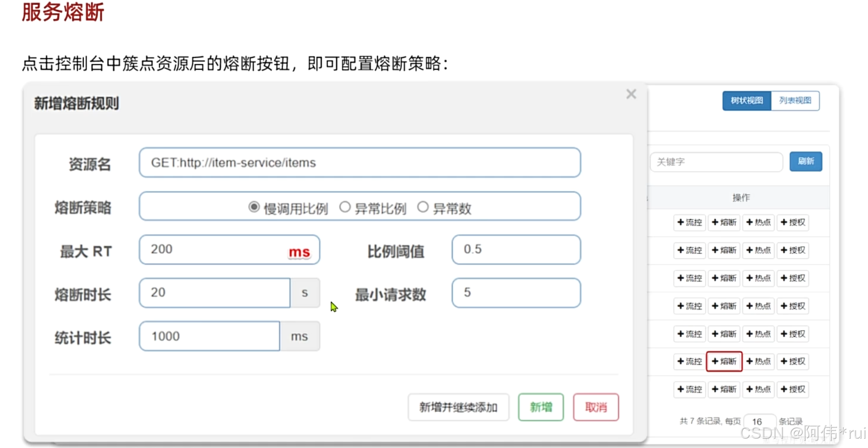This screenshot has height=448, width=868.
Task: Click 流控 button in second row
Action: 690,250
